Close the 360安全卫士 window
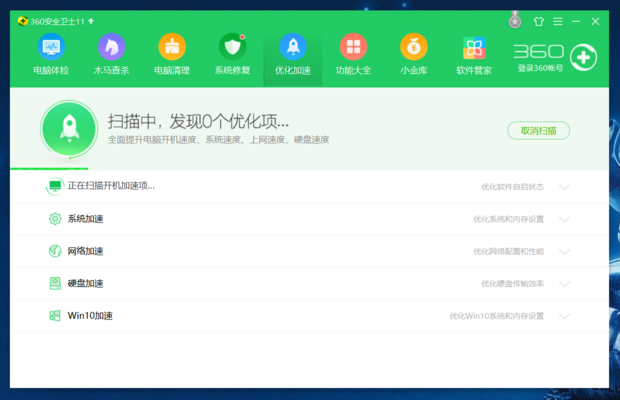This screenshot has width=620, height=400. coord(595,21)
